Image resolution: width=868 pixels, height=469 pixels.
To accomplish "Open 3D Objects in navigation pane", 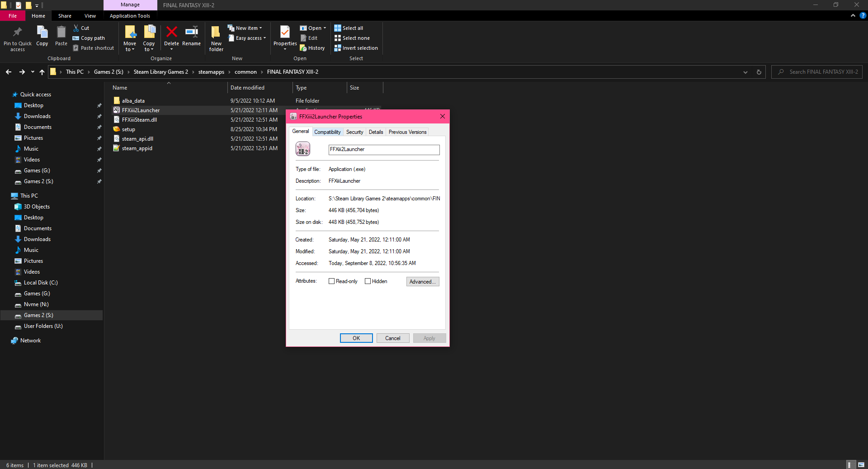I will [37, 207].
